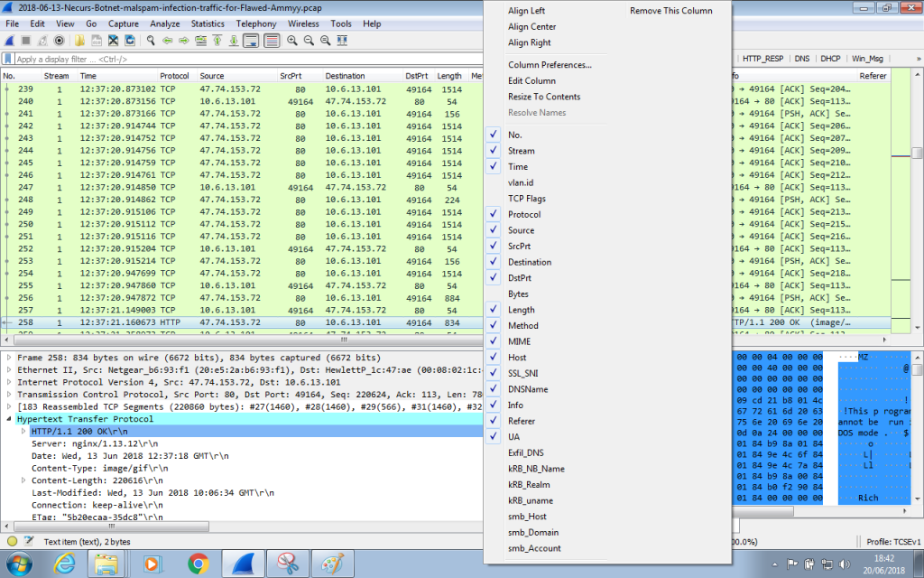Image resolution: width=924 pixels, height=578 pixels.
Task: Go to a specific packet
Action: tap(201, 41)
